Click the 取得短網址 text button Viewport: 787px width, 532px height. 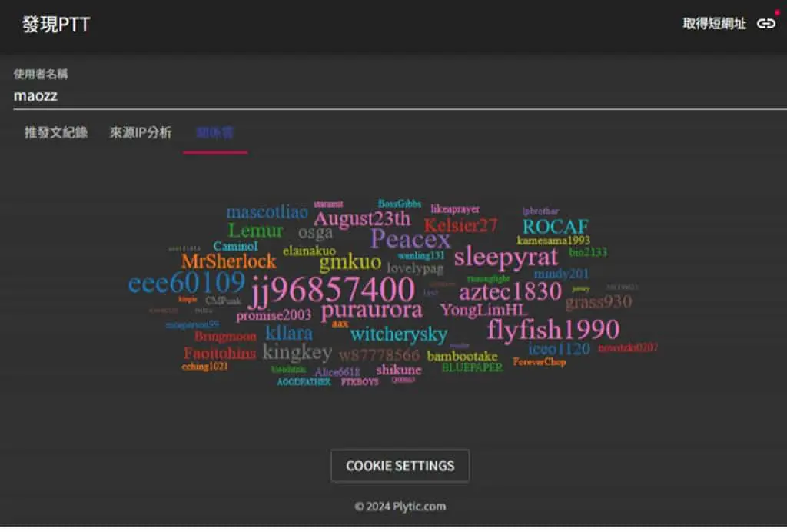click(714, 24)
